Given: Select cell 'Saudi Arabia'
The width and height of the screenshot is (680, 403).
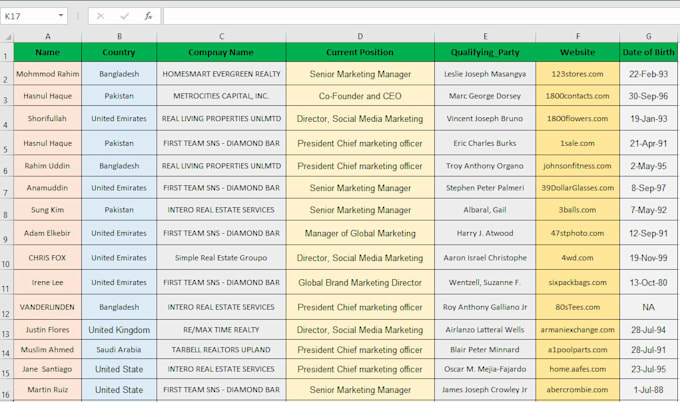Looking at the screenshot, I should point(119,350).
